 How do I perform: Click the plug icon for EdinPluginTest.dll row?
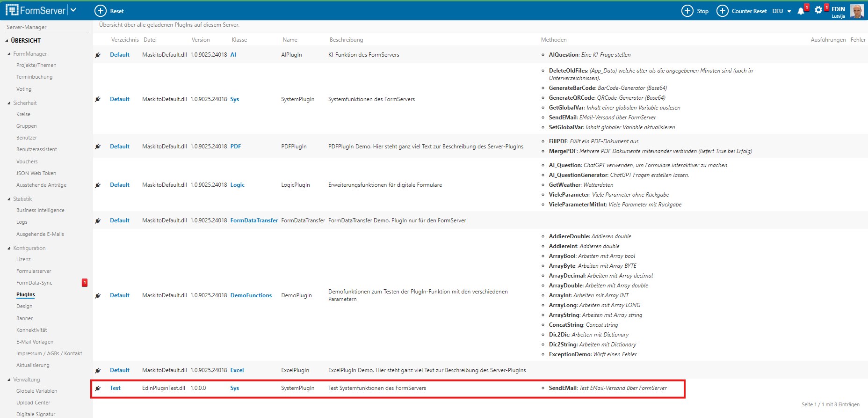98,389
